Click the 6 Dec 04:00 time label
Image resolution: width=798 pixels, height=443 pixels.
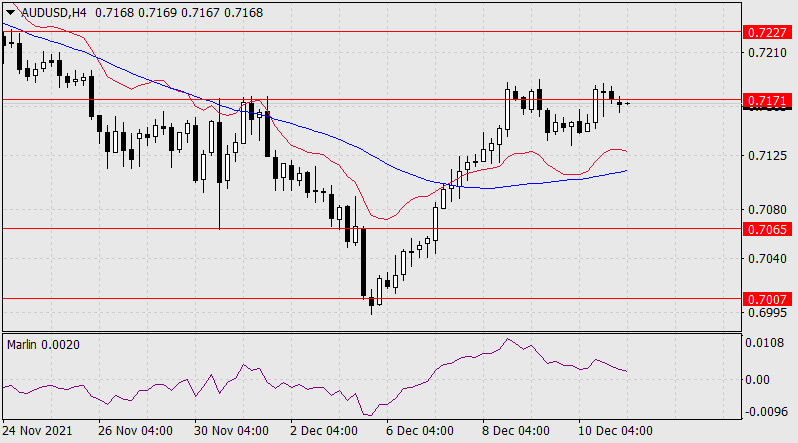coord(419,431)
